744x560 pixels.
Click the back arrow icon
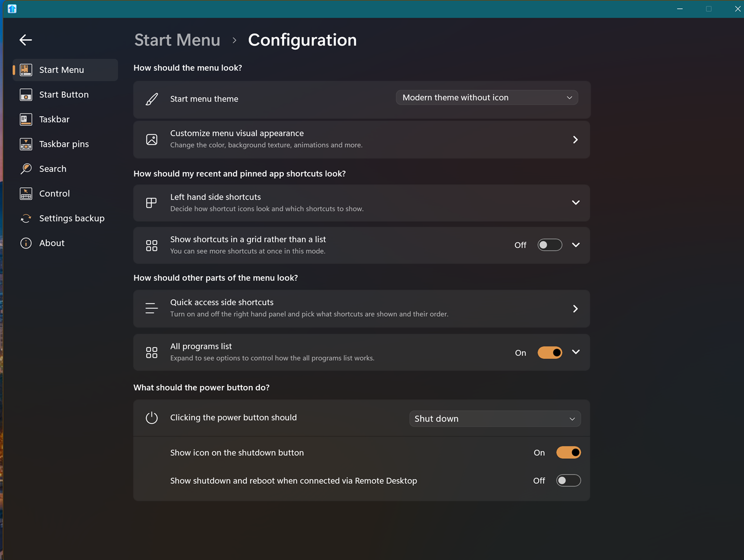pos(25,40)
